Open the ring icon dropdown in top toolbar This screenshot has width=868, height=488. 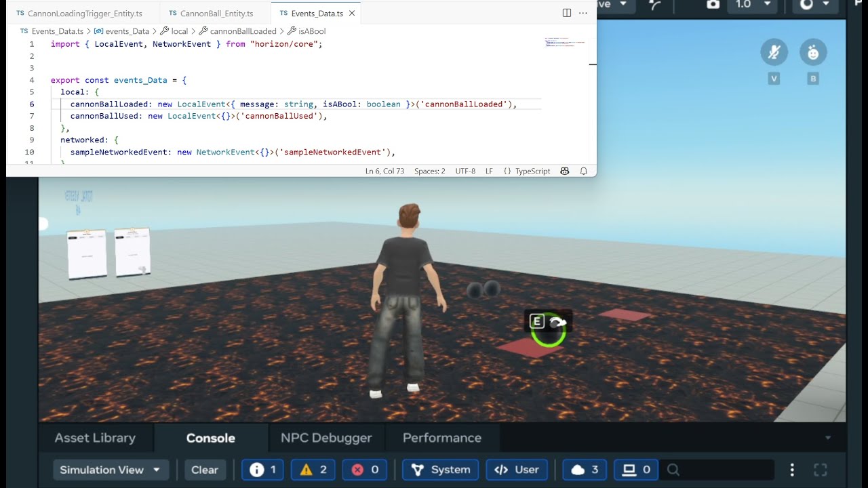pos(814,5)
